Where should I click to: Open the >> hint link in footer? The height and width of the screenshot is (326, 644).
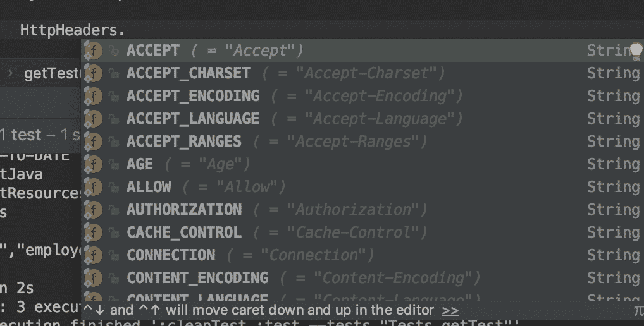click(450, 310)
